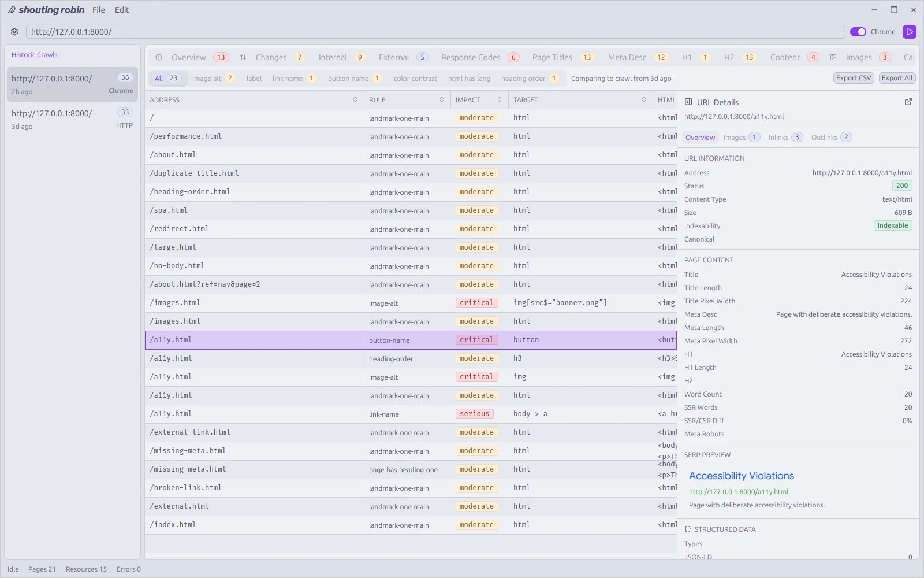Switch to the Response Codes tab
Viewport: 924px width, 578px height.
(x=480, y=57)
